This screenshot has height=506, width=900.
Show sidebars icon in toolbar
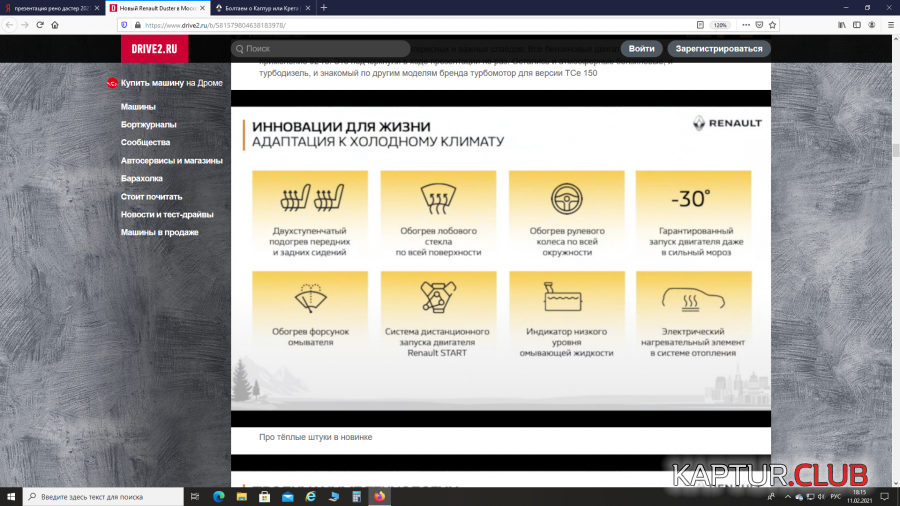856,25
